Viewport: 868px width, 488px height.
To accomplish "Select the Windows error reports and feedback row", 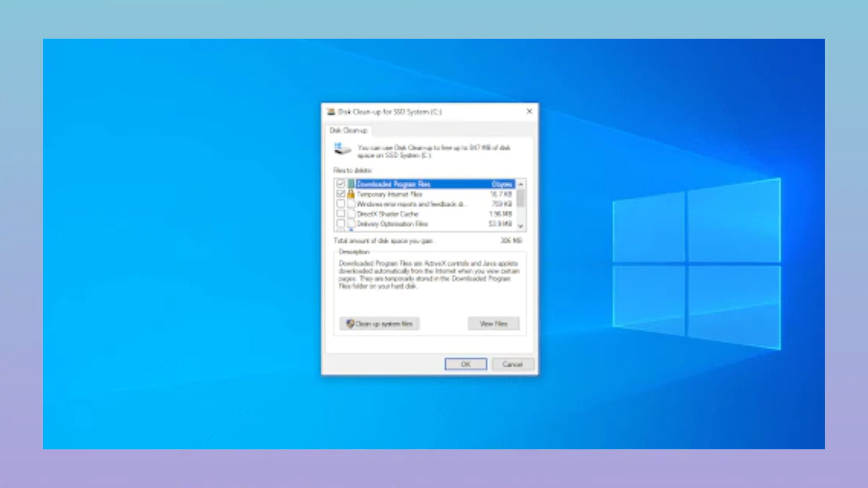I will coord(425,204).
